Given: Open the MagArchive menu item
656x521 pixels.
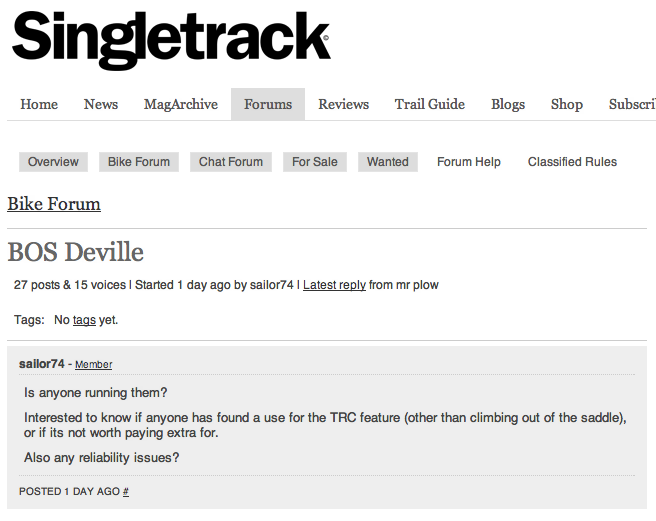Looking at the screenshot, I should pyautogui.click(x=181, y=104).
